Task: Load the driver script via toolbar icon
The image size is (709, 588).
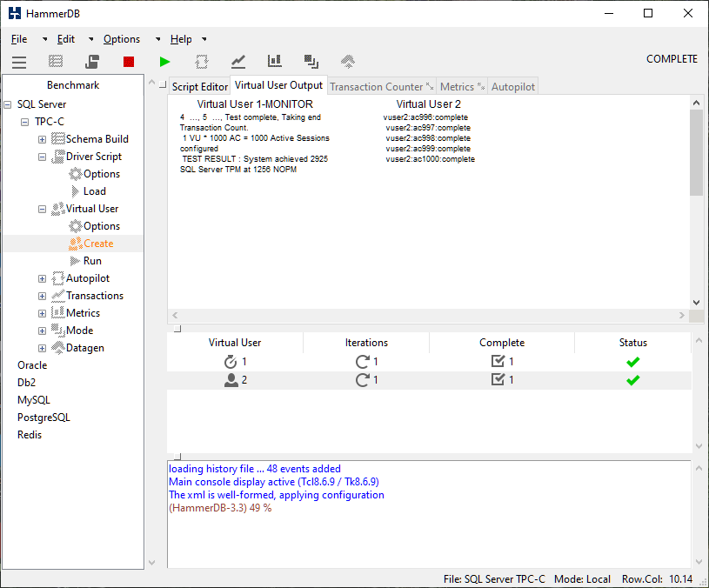Action: pos(92,62)
